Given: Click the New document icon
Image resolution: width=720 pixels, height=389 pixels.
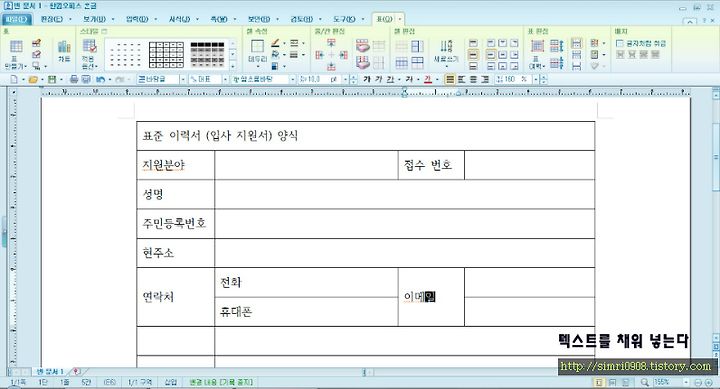Looking at the screenshot, I should click(x=14, y=79).
